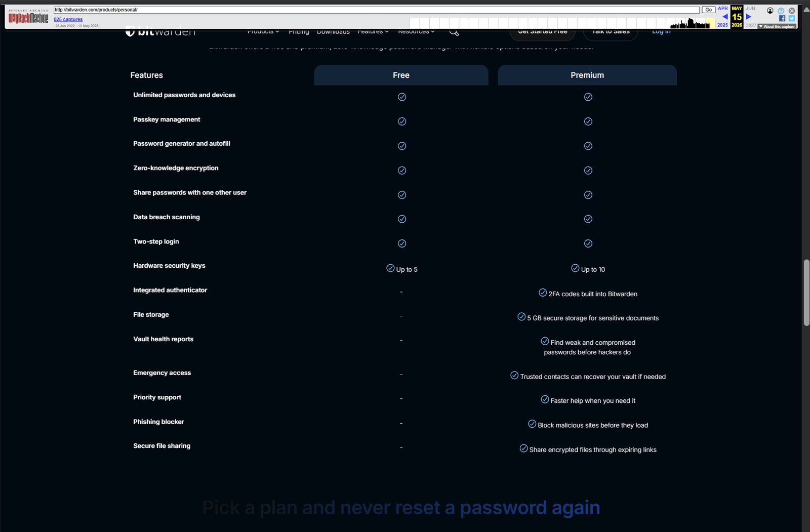This screenshot has height=532, width=810.
Task: Open the Wayback user account icon
Action: pos(770,11)
